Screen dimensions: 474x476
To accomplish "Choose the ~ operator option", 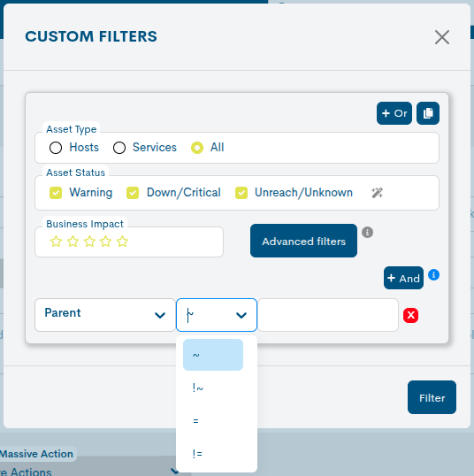I will tap(213, 355).
